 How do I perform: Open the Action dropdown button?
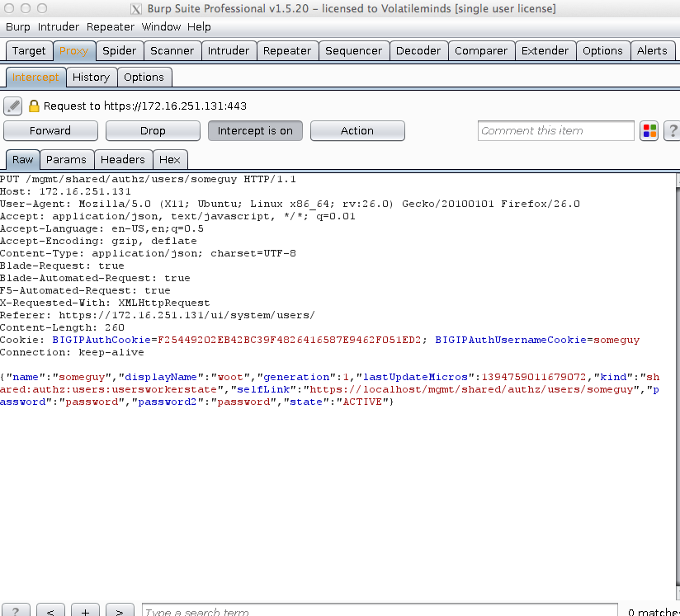click(x=357, y=131)
